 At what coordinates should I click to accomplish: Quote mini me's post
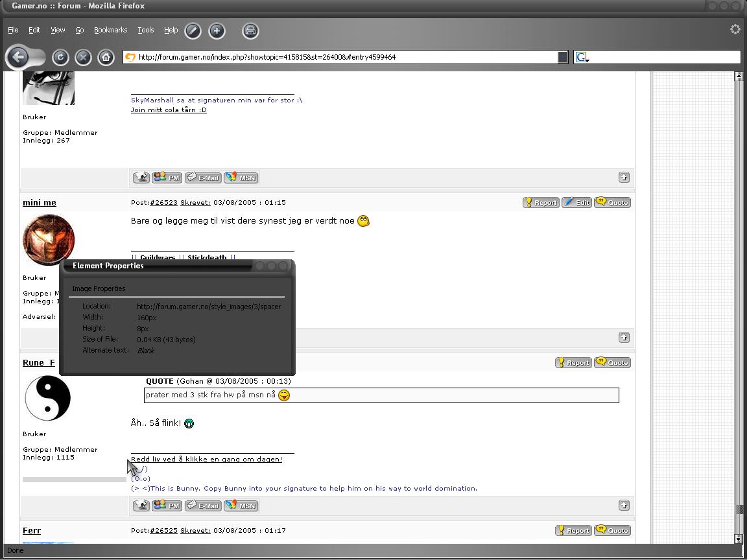click(613, 202)
